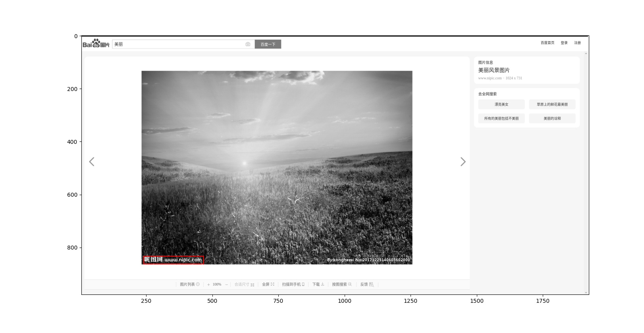Expand the 图片列表 image list

coord(190,285)
